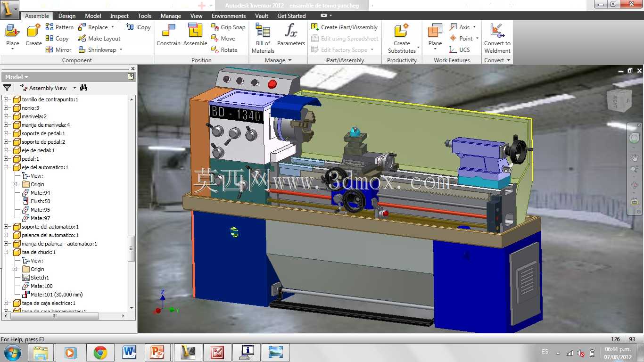Create a work Plane
Image resolution: width=644 pixels, height=362 pixels.
(435, 36)
